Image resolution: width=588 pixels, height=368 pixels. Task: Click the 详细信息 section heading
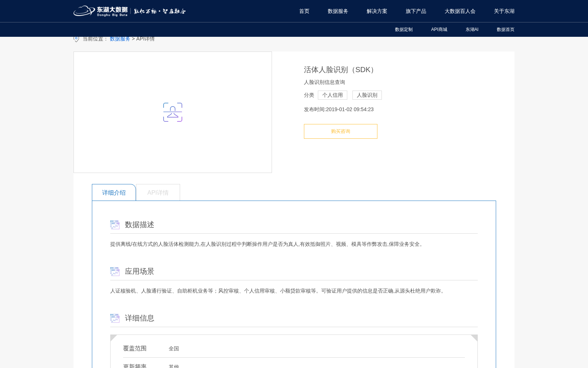(x=140, y=318)
